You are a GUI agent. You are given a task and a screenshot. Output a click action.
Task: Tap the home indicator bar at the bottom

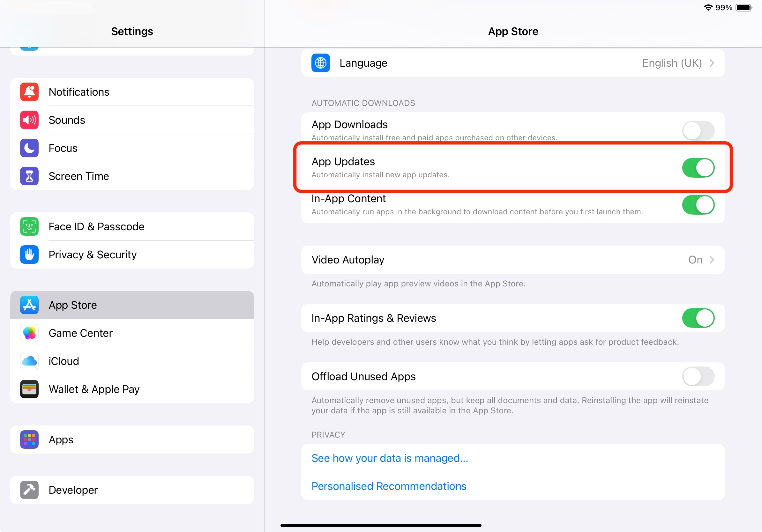[x=381, y=525]
